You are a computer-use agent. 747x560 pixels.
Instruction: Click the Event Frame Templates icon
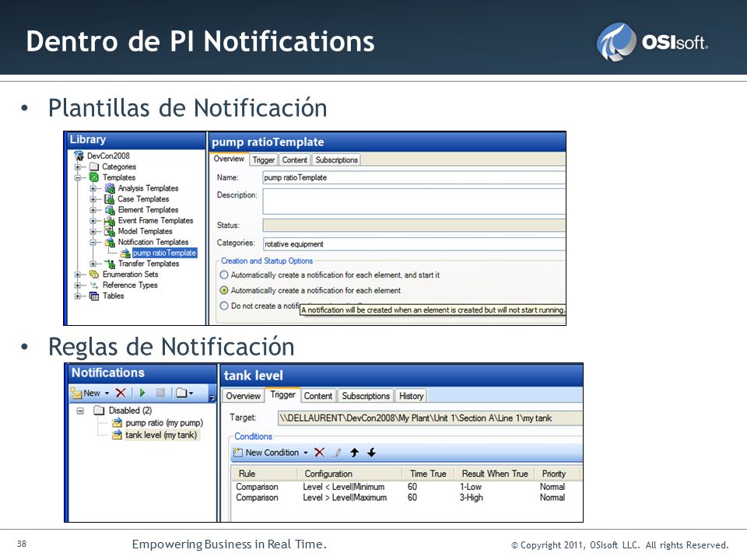point(110,220)
